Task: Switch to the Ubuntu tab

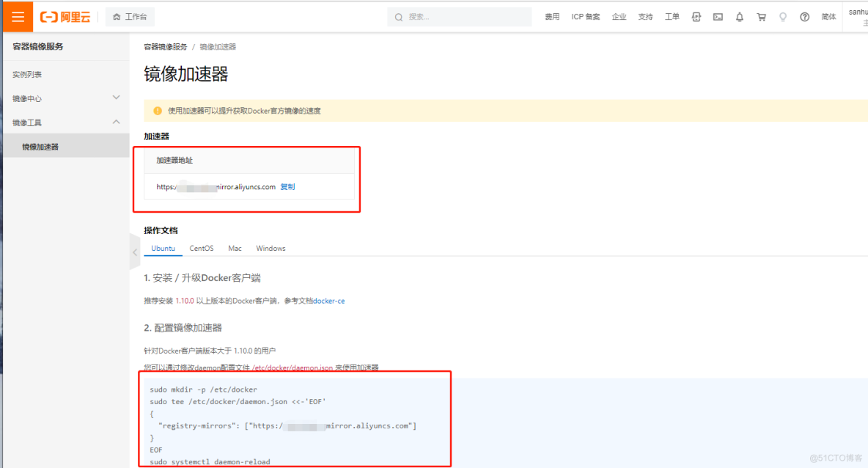Action: [x=163, y=248]
